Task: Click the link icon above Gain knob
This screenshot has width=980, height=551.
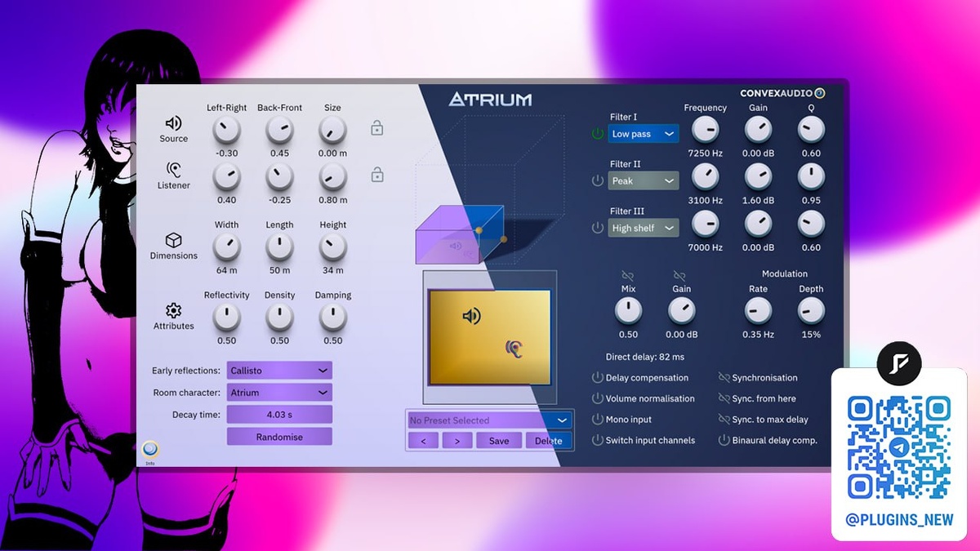Action: (x=679, y=276)
